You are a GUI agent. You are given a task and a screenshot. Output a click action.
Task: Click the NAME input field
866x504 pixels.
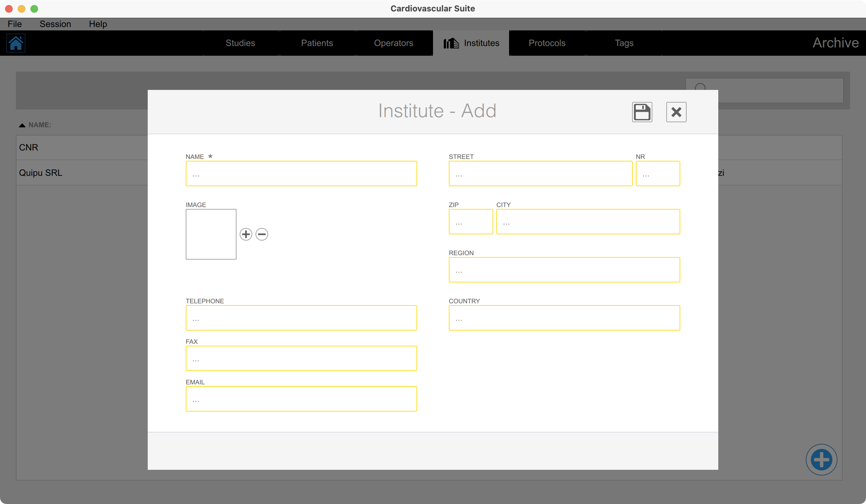pos(301,173)
